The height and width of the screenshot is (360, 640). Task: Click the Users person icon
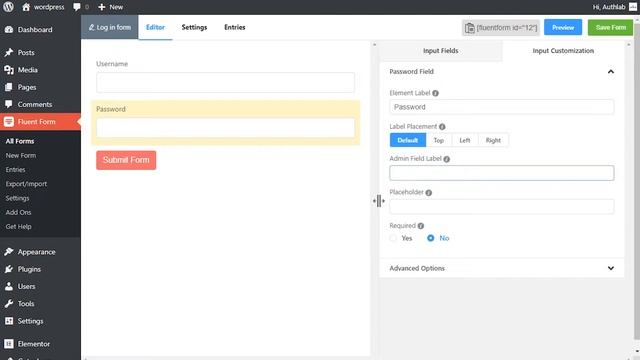(9, 286)
